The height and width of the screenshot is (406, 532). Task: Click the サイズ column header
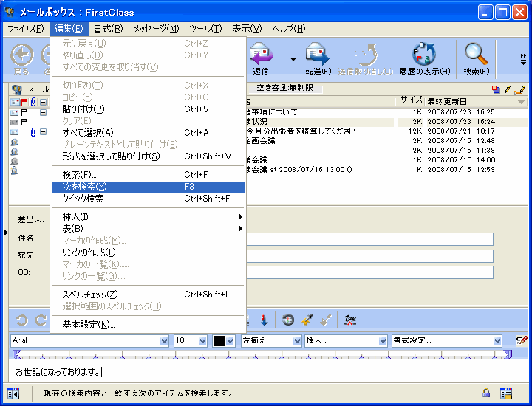411,100
